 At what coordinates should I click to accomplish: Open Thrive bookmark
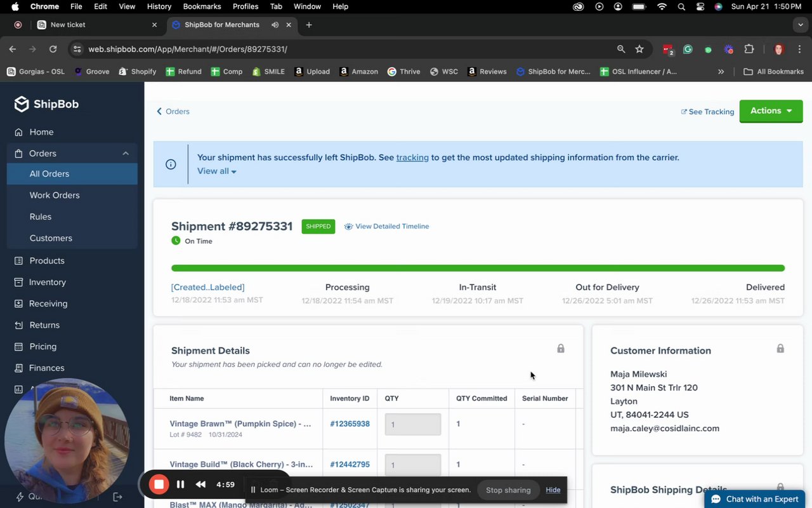pyautogui.click(x=403, y=72)
